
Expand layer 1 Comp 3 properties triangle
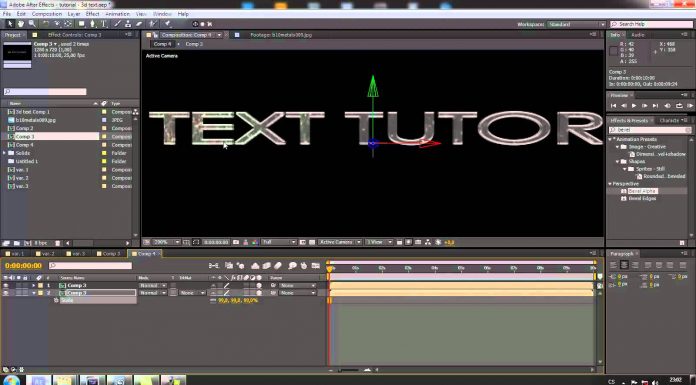[x=33, y=286]
